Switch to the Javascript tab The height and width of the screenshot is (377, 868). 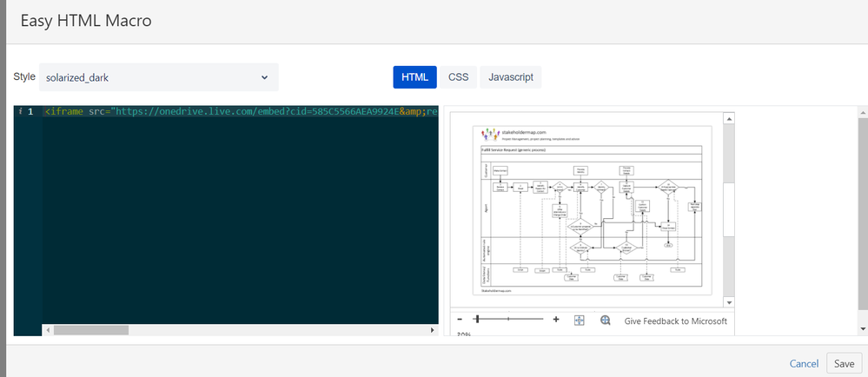coord(510,77)
